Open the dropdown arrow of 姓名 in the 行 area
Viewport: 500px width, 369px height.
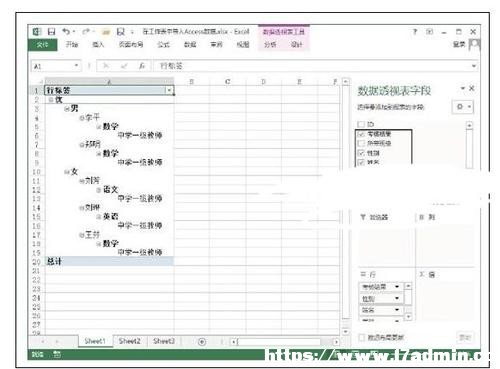(397, 310)
